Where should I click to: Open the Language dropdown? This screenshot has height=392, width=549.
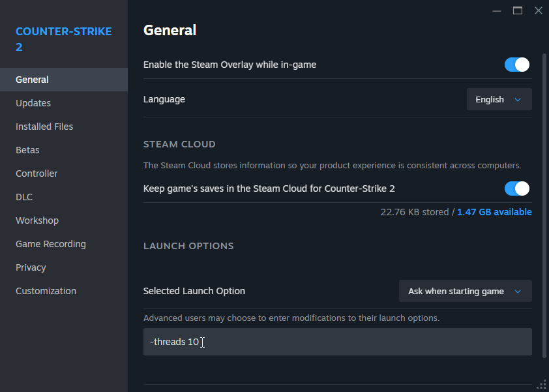pyautogui.click(x=499, y=99)
